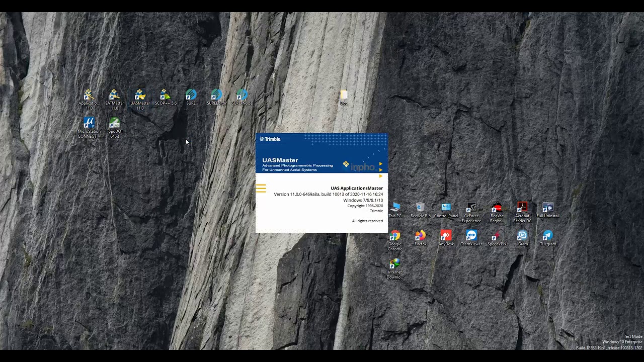This screenshot has width=644, height=362.
Task: Click the 'UAS ApplicationsMaster' heading text
Action: point(357,188)
